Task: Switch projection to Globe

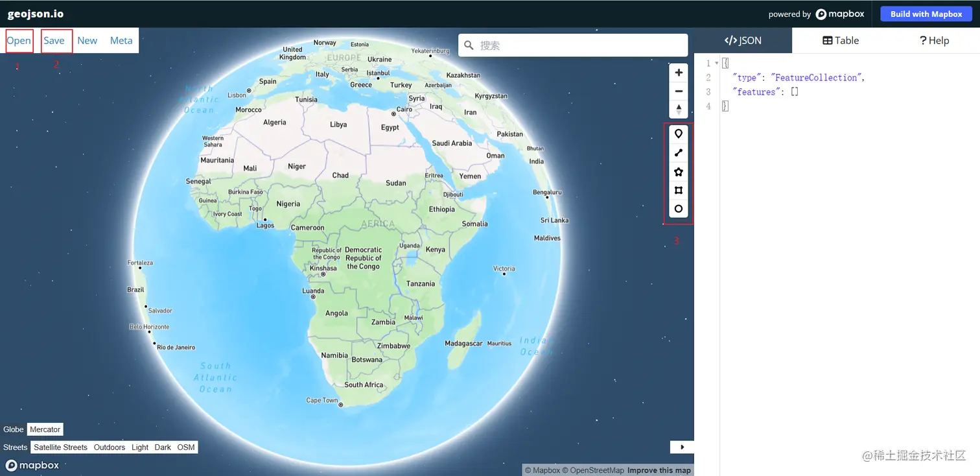Action: [x=14, y=429]
